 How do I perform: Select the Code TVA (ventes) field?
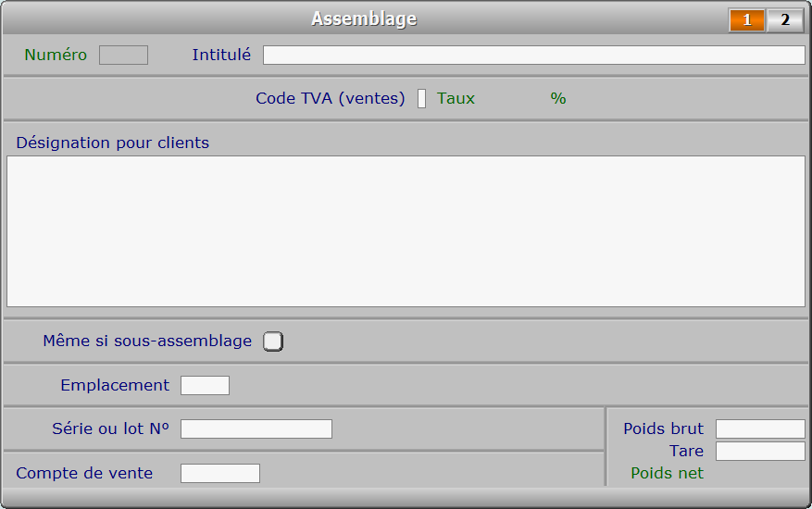click(x=421, y=98)
